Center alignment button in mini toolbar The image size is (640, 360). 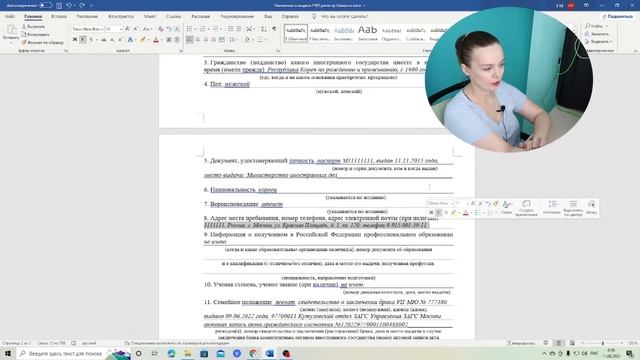573,207
